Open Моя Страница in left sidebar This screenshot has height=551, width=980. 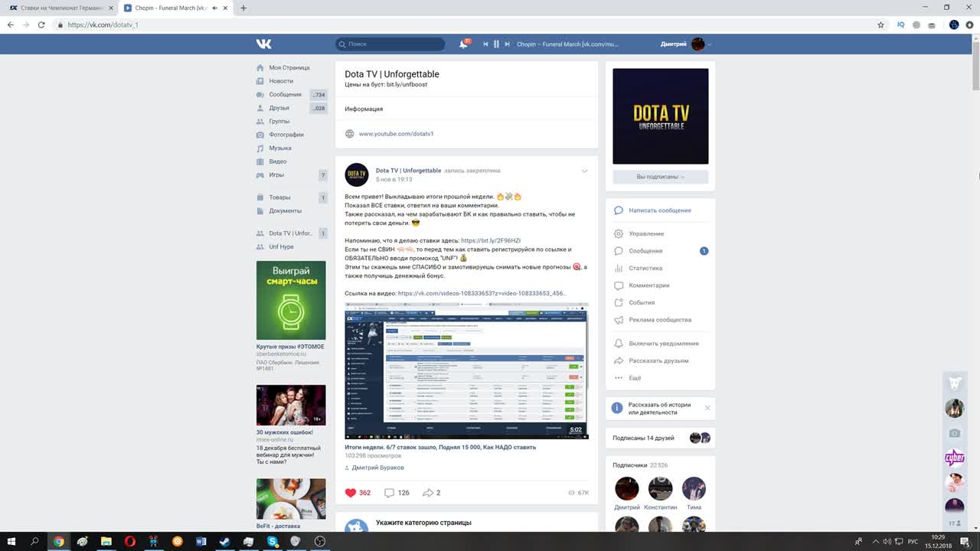tap(289, 67)
